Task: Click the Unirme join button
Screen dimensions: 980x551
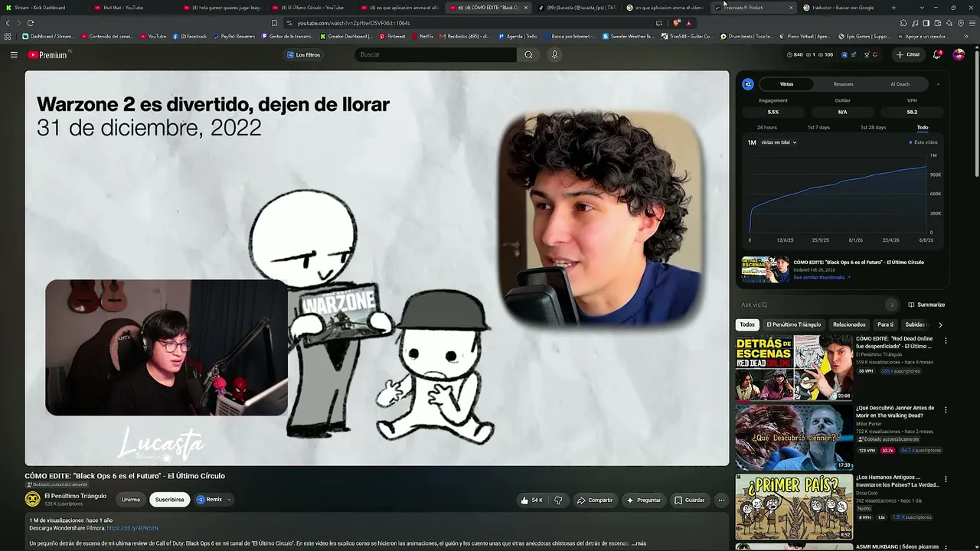Action: [x=131, y=500]
